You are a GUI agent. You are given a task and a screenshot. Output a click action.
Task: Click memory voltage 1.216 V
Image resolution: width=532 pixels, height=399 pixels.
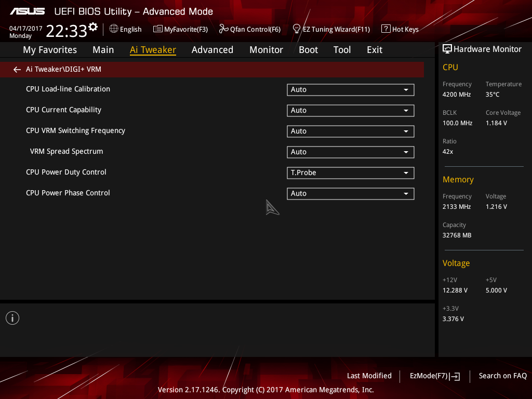coord(496,207)
